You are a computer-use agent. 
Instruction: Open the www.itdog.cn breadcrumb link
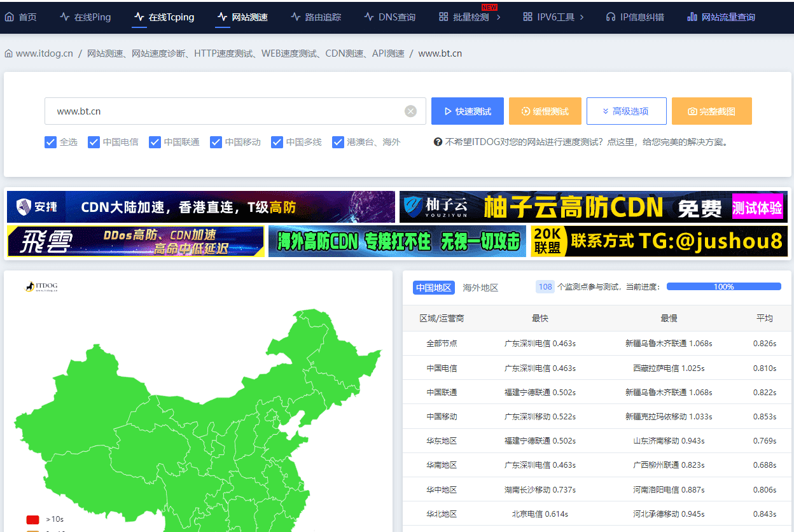pyautogui.click(x=45, y=53)
